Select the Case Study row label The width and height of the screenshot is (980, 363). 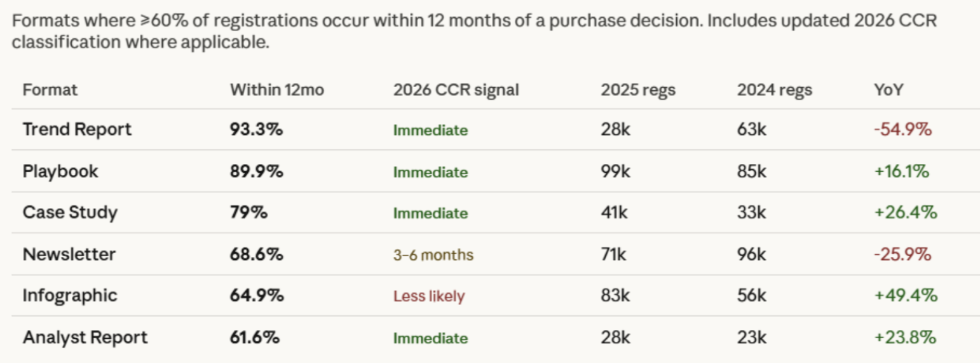pos(70,212)
